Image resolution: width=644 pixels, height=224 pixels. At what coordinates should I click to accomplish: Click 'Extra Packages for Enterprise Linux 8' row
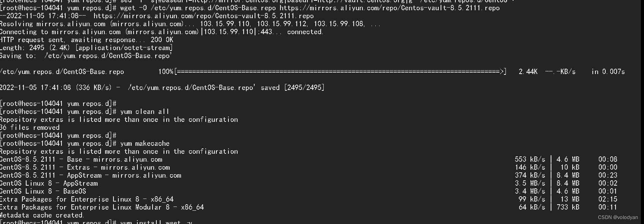point(309,199)
